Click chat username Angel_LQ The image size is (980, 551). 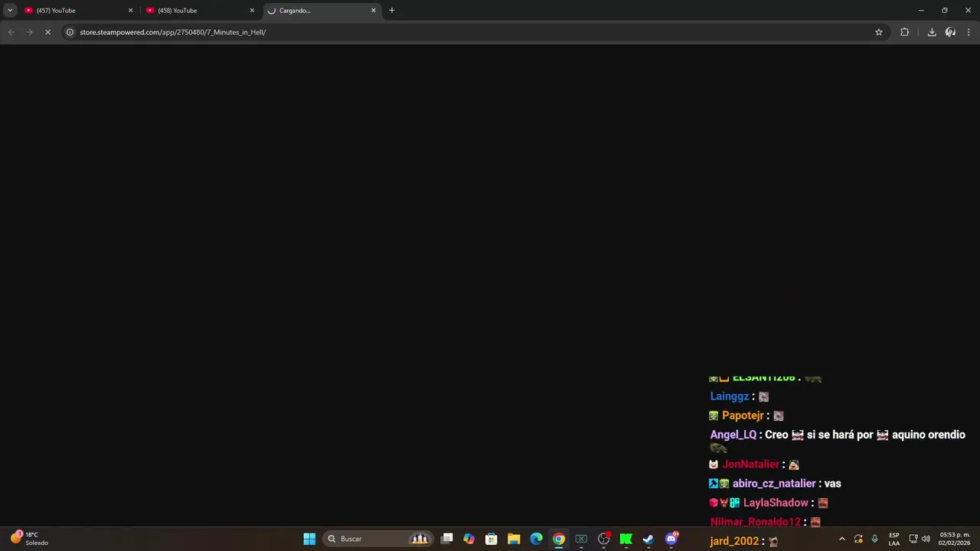(x=733, y=435)
